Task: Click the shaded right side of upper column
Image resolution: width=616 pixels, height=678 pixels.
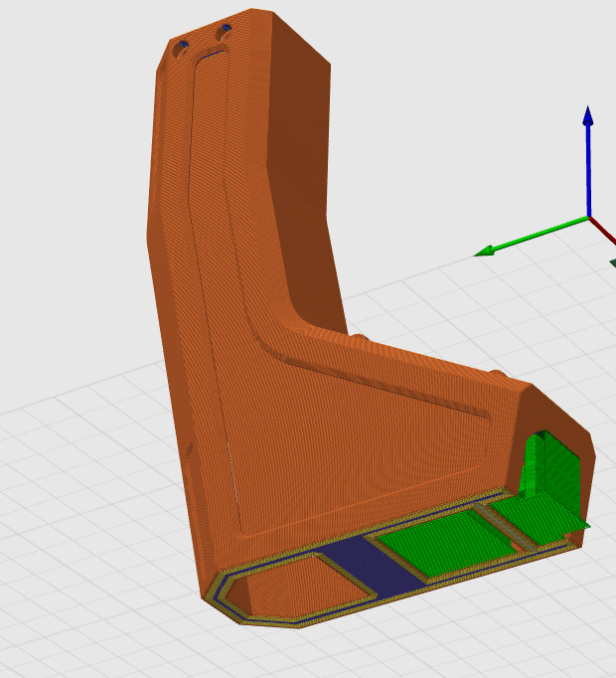Action: [x=298, y=149]
